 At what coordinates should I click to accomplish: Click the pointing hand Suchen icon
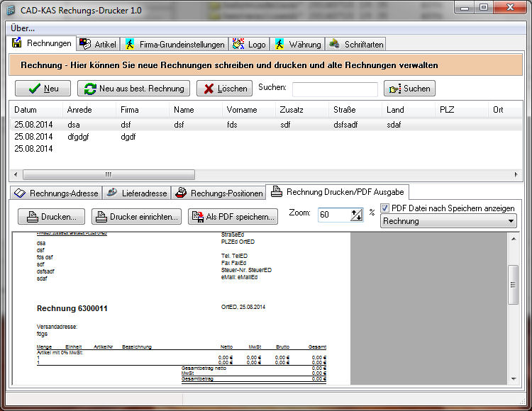coord(394,89)
